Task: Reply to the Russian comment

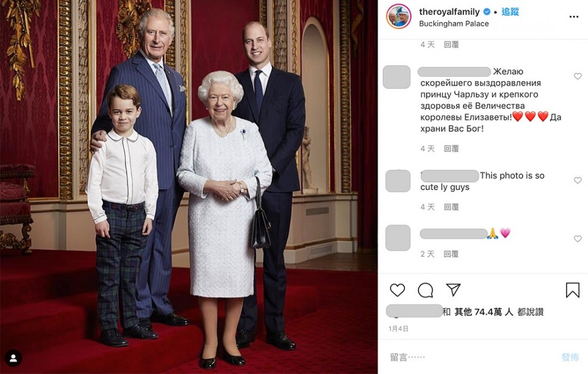Action: tap(451, 149)
